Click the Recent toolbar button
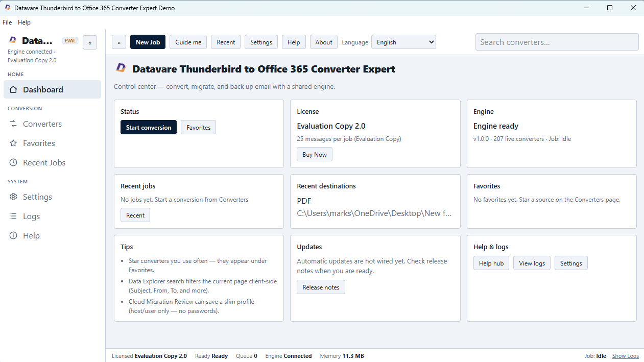644x362 pixels. point(226,42)
